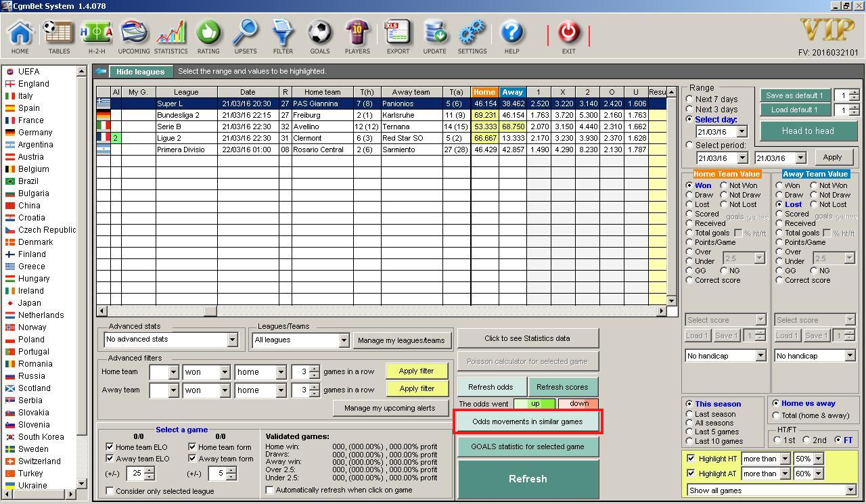Launch the UPDATE database icon
866x504 pixels.
click(434, 32)
